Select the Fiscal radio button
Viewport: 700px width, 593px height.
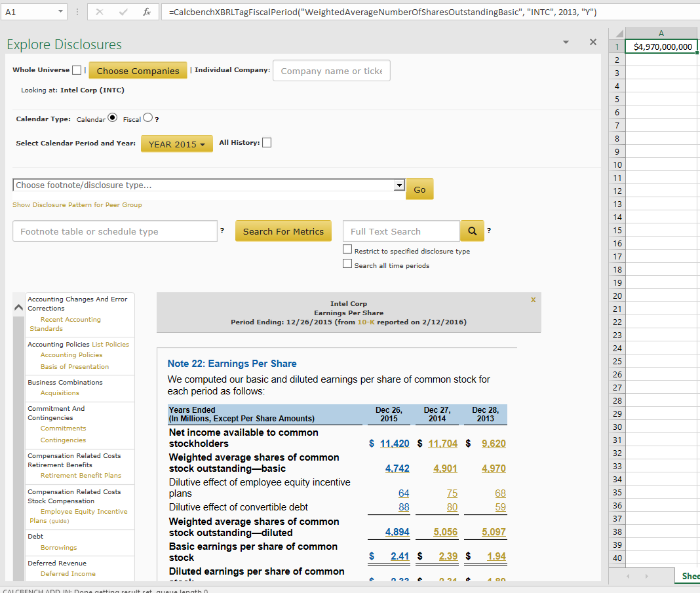pos(147,118)
